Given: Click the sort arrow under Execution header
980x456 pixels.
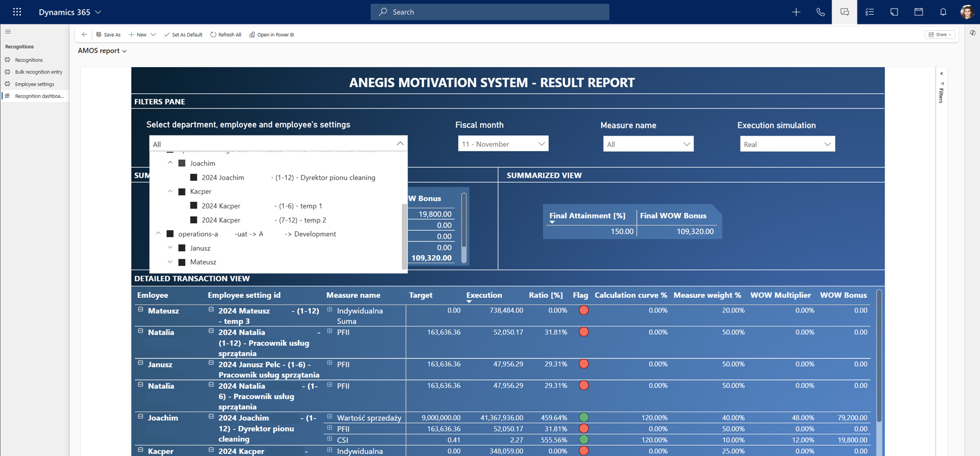Looking at the screenshot, I should 469,302.
